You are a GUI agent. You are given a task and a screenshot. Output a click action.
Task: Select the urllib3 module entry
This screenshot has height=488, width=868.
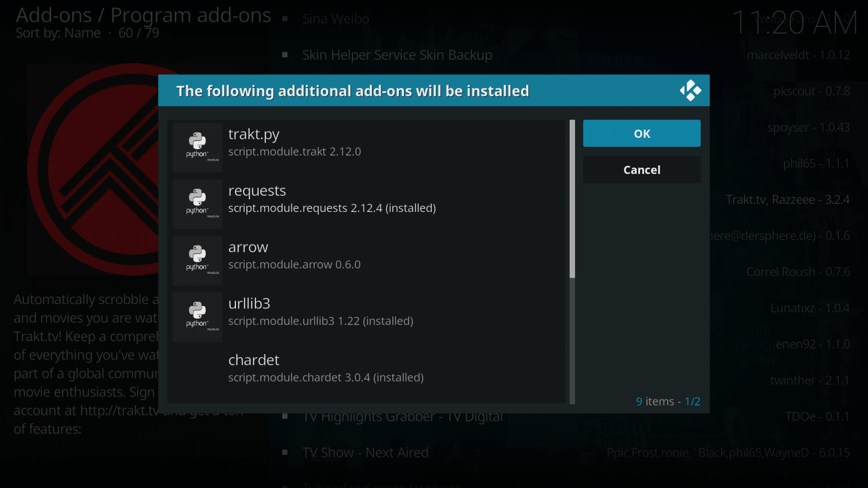click(x=366, y=317)
